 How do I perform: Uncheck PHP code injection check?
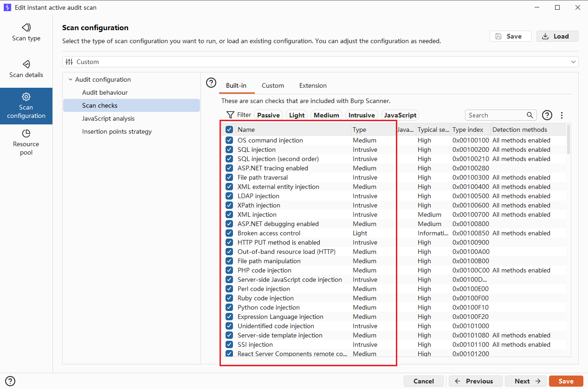click(x=229, y=270)
